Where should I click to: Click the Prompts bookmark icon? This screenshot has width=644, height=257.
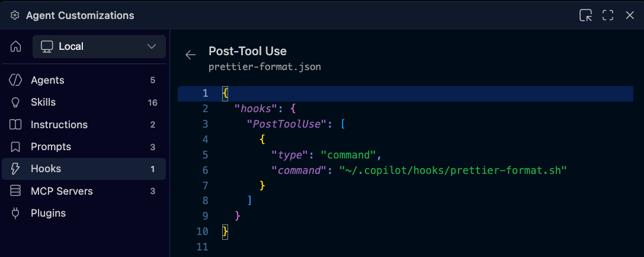pos(15,147)
